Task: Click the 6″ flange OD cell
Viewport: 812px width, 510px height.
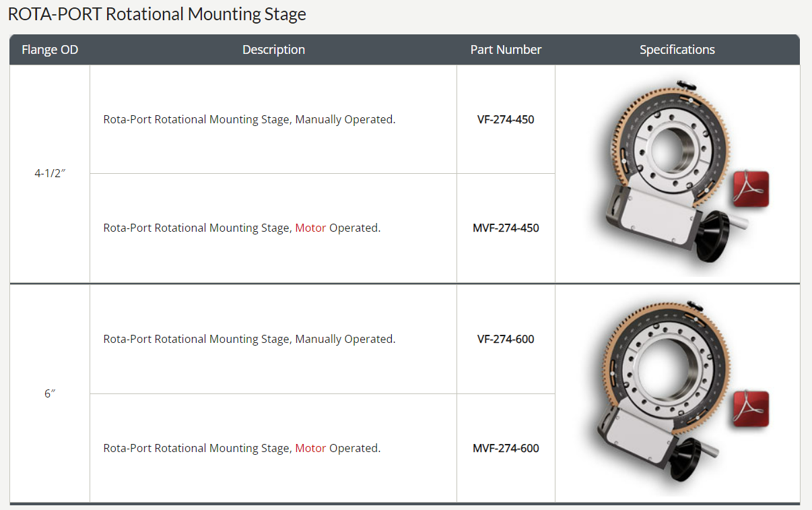Action: click(x=50, y=393)
